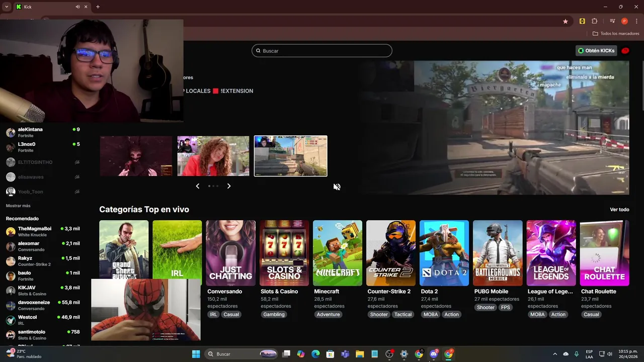Open the Chrome three-dot menu
The width and height of the screenshot is (644, 362).
tap(636, 21)
